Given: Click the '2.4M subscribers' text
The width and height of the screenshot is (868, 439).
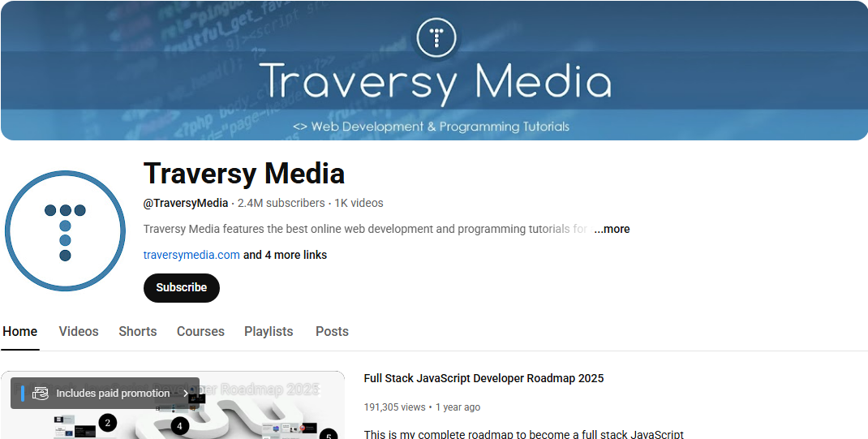Looking at the screenshot, I should tap(281, 203).
